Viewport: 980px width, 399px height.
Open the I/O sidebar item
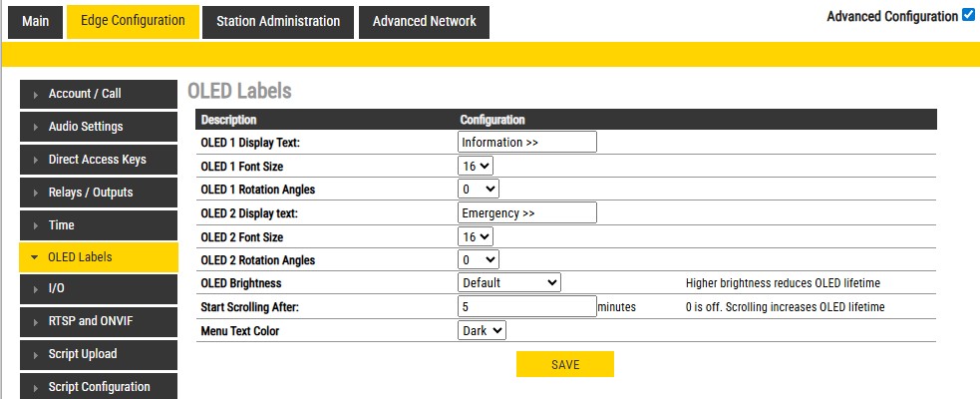pos(98,289)
